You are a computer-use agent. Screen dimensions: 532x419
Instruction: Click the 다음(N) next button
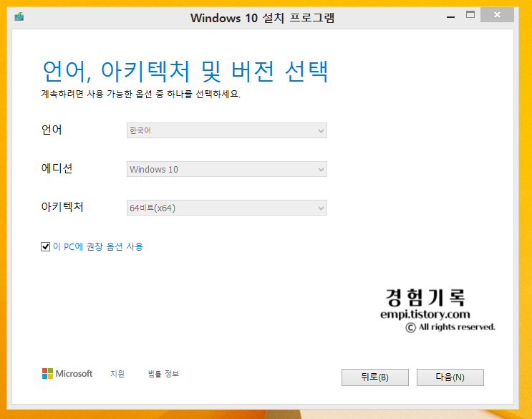click(450, 377)
